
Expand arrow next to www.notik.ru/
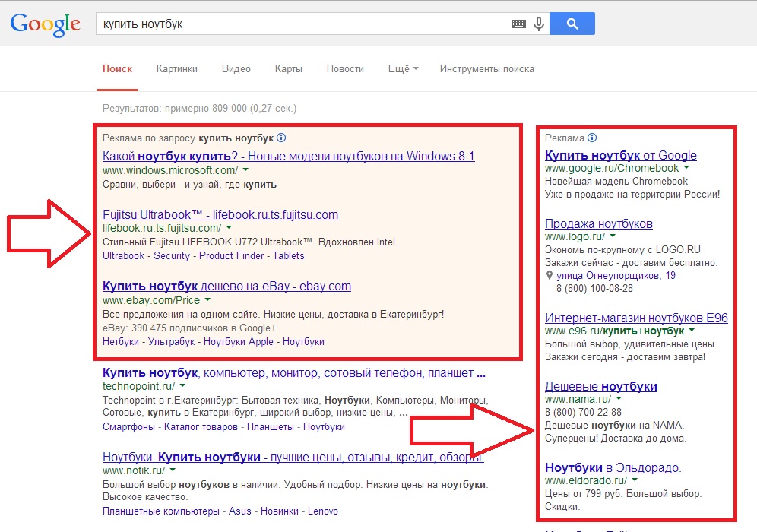[173, 470]
